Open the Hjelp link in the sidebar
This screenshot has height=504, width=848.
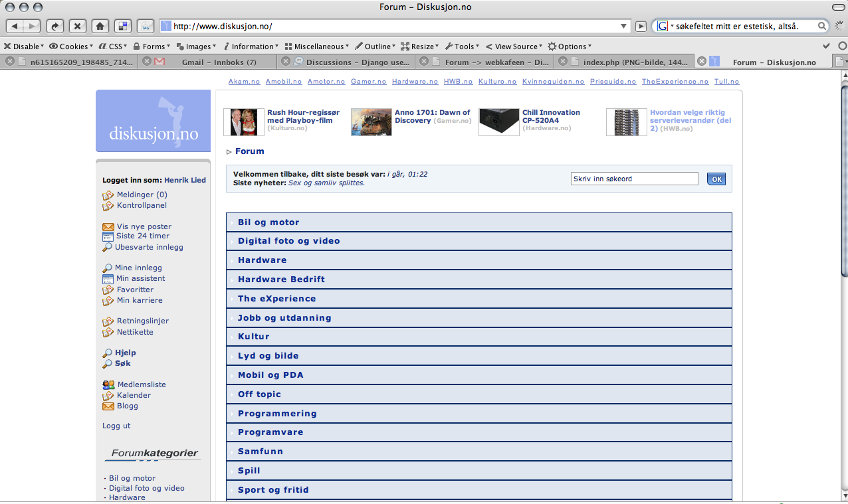125,353
